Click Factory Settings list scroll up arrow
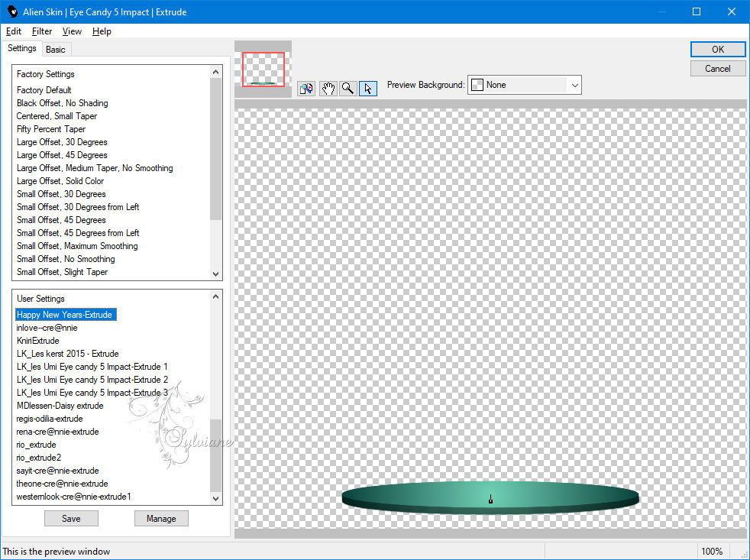 [215, 72]
